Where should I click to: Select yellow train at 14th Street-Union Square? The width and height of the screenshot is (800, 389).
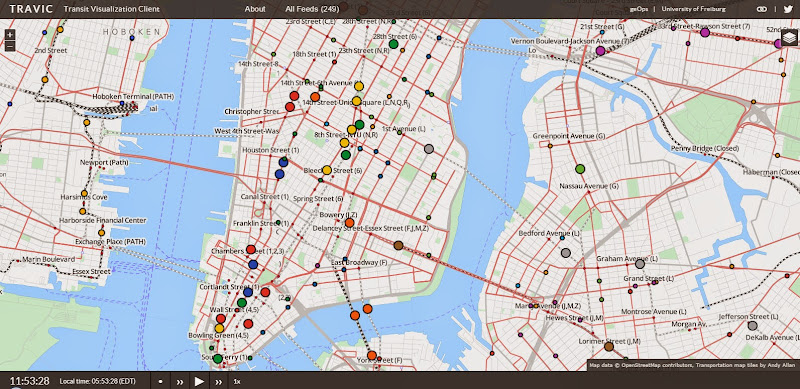tap(356, 101)
